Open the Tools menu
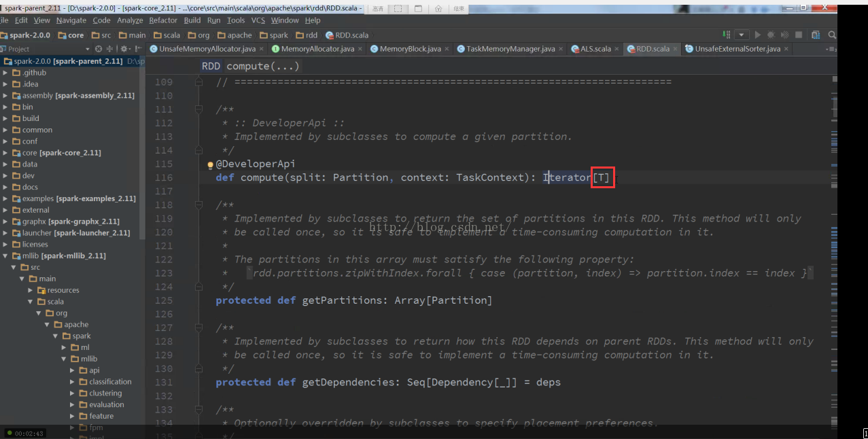Screen dimensions: 868x439 pyautogui.click(x=236, y=20)
